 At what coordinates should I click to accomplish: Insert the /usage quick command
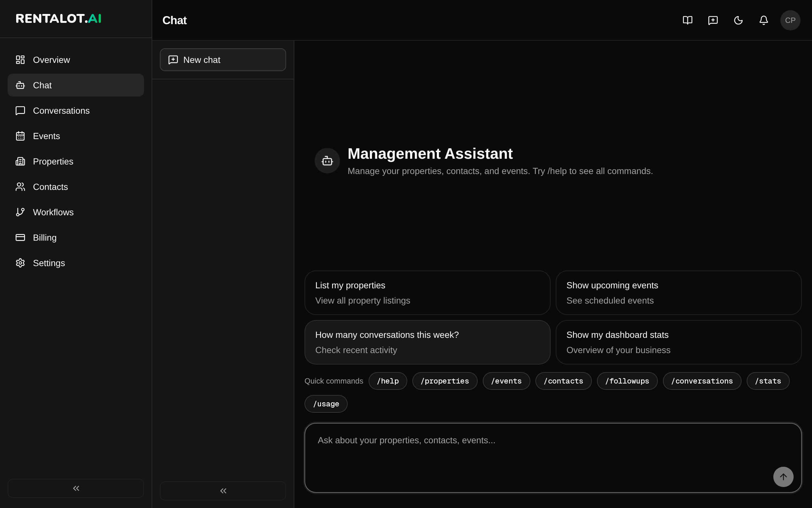pos(326,404)
